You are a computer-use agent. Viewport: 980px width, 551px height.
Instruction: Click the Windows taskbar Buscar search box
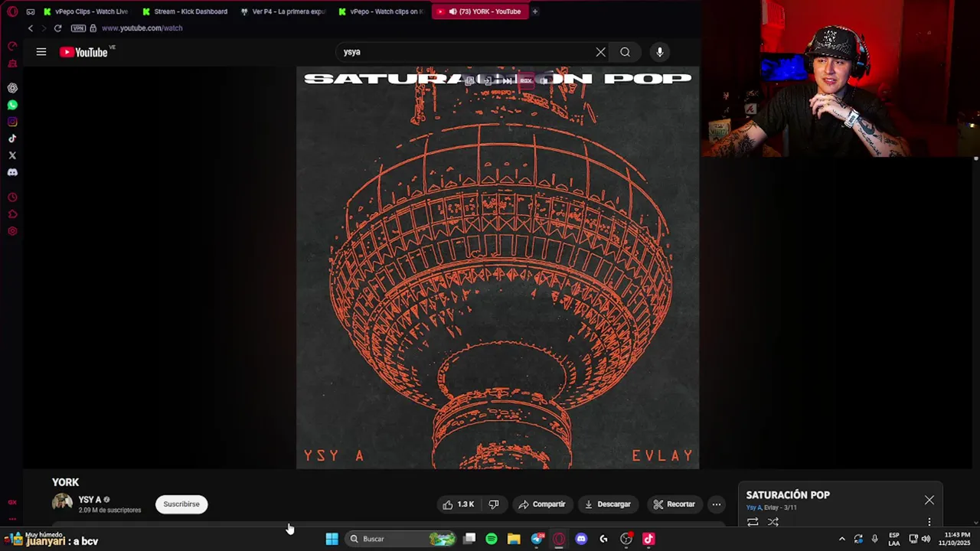coord(400,539)
